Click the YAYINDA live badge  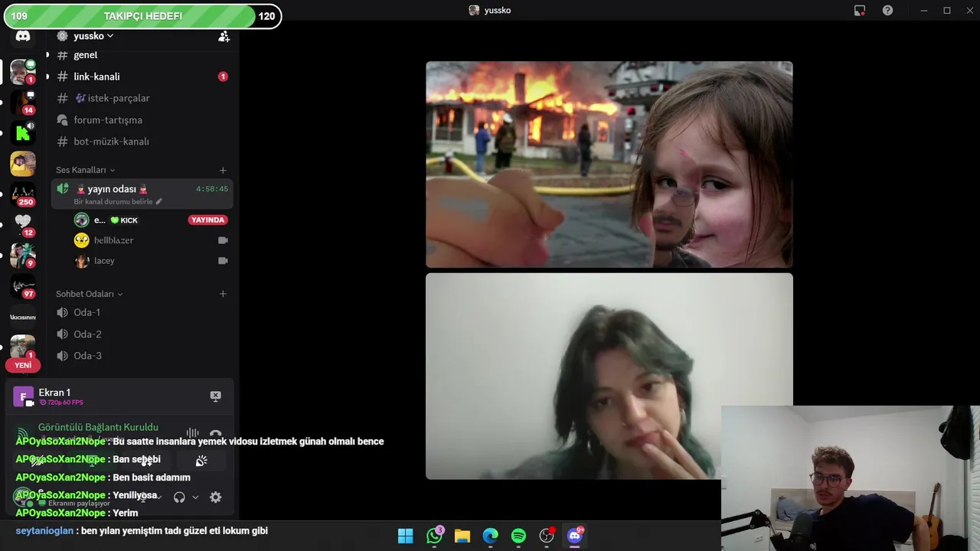pos(208,220)
